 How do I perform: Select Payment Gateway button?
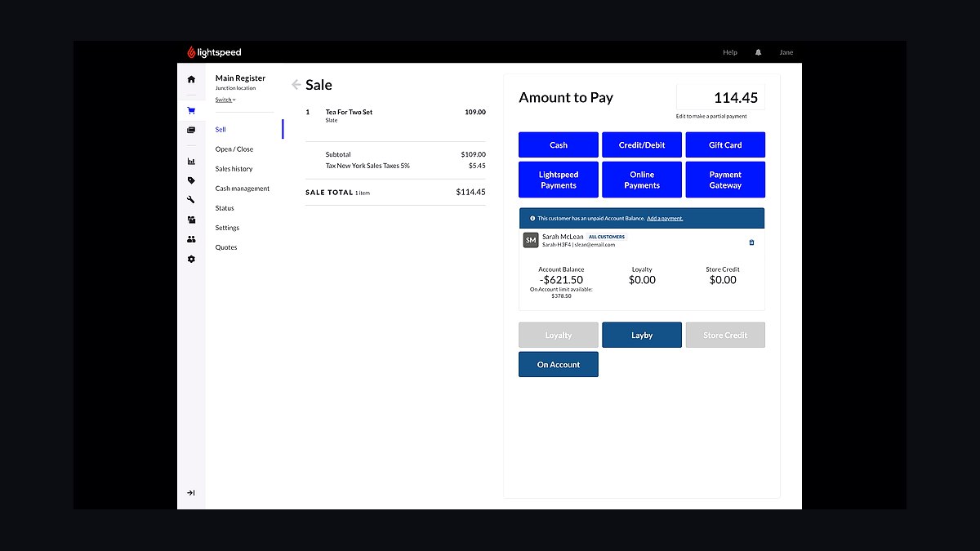click(725, 180)
